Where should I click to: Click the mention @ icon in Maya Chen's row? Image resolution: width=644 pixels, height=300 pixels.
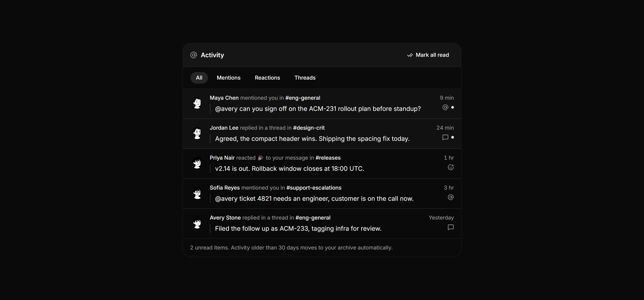(445, 107)
